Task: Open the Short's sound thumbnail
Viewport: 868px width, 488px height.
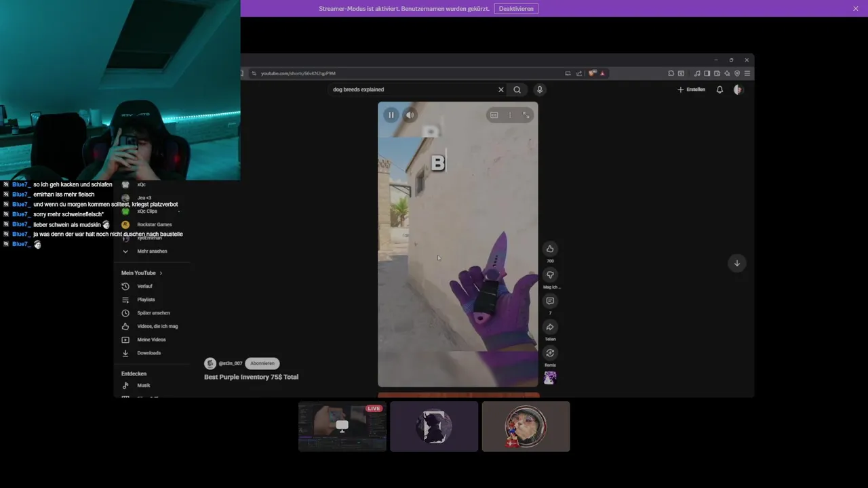Action: pos(550,378)
